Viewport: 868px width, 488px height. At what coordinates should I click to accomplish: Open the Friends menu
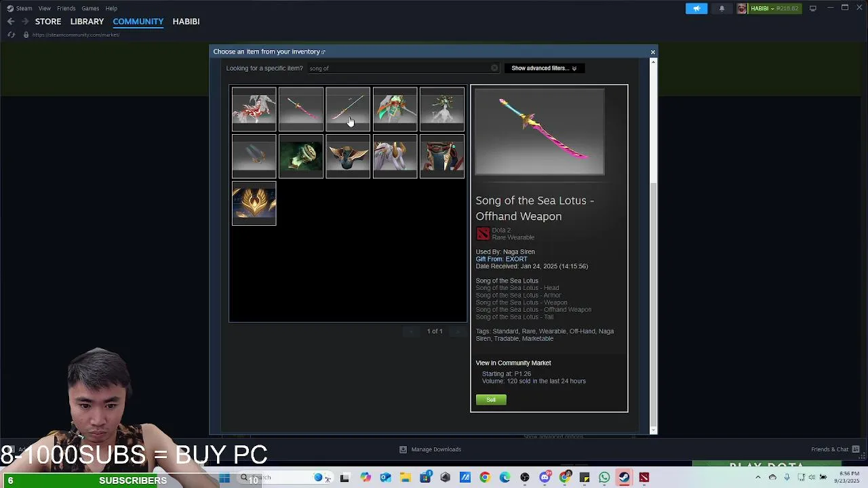tap(66, 8)
